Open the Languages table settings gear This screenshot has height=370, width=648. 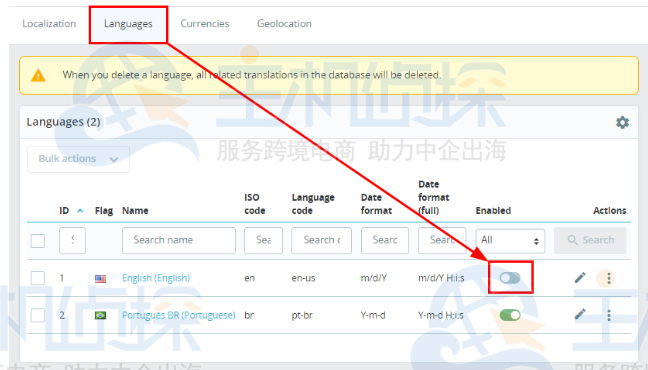point(622,122)
